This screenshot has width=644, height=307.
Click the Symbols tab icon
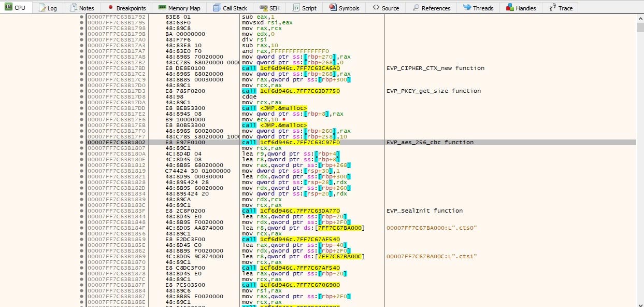[333, 8]
